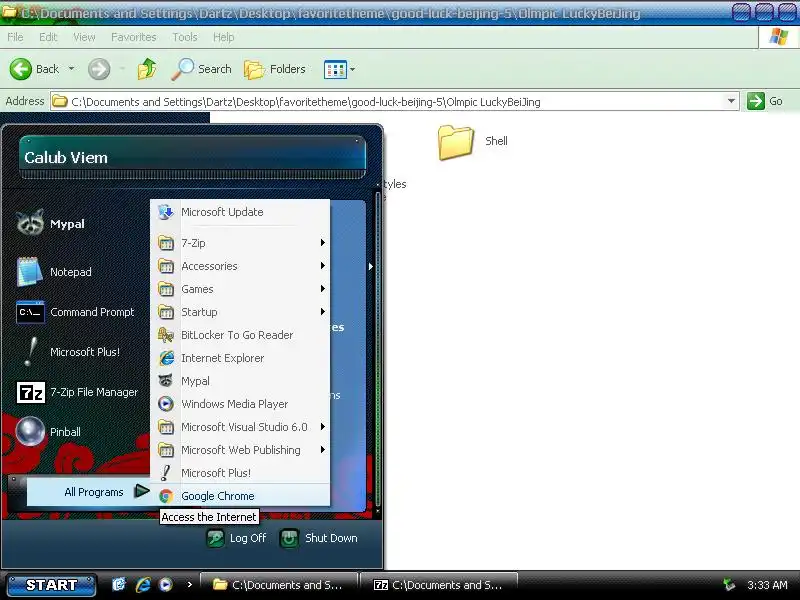The image size is (800, 600).
Task: Click the Windows flag logo in toolbar
Action: tap(779, 37)
